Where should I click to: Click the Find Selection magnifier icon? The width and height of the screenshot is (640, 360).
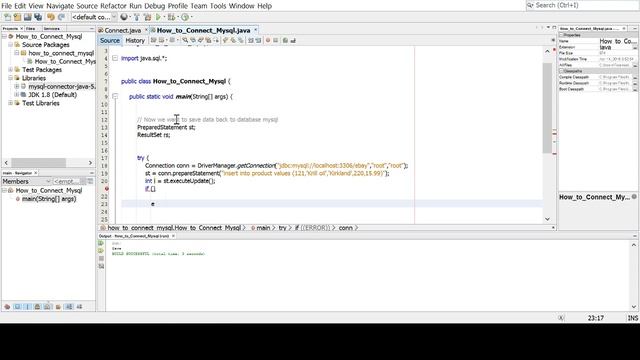pyautogui.click(x=185, y=40)
